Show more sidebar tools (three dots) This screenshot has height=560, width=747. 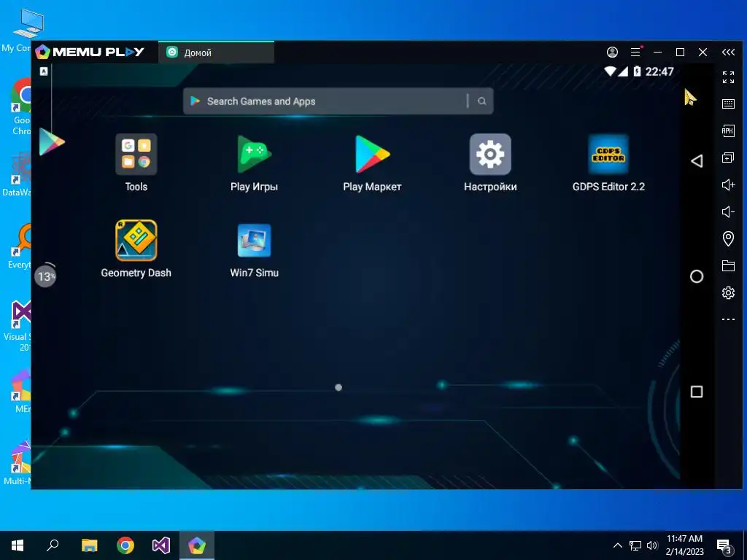tap(728, 319)
